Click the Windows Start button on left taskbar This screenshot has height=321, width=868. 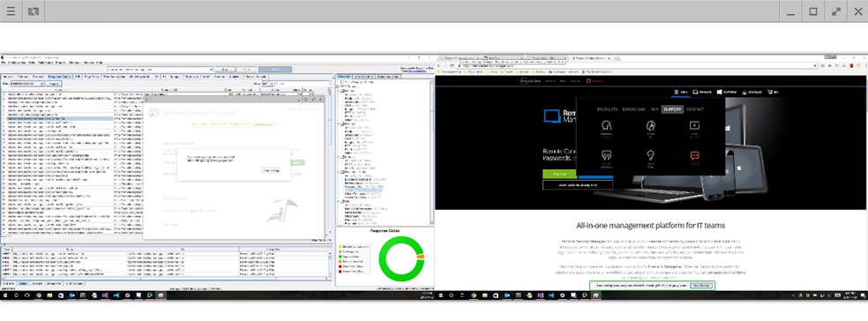coord(5,295)
